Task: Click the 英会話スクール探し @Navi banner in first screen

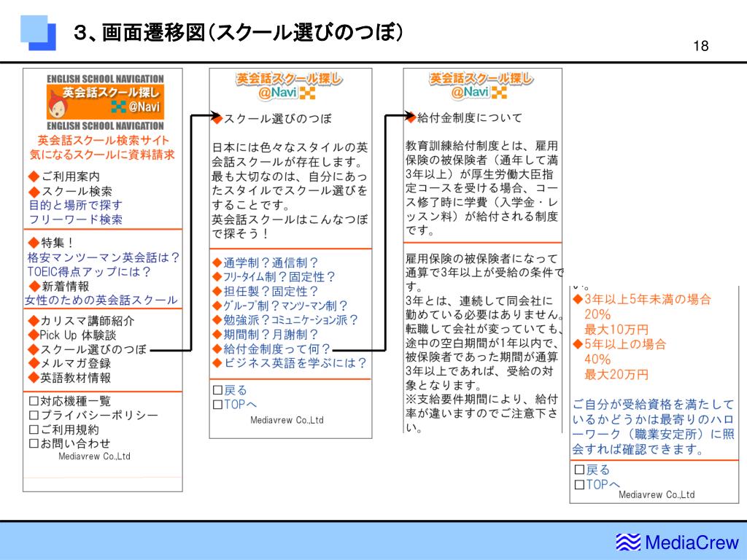Action: [105, 102]
